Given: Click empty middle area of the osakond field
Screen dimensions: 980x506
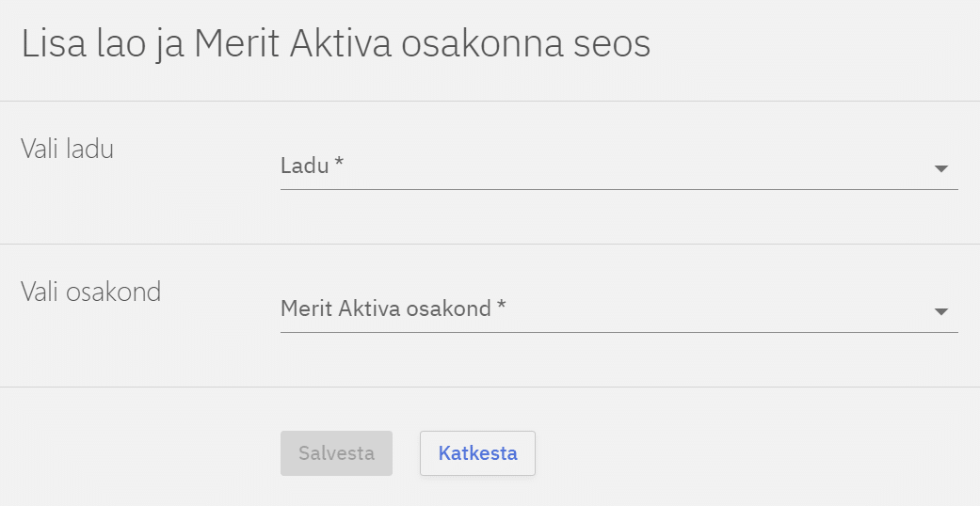Looking at the screenshot, I should (715, 309).
